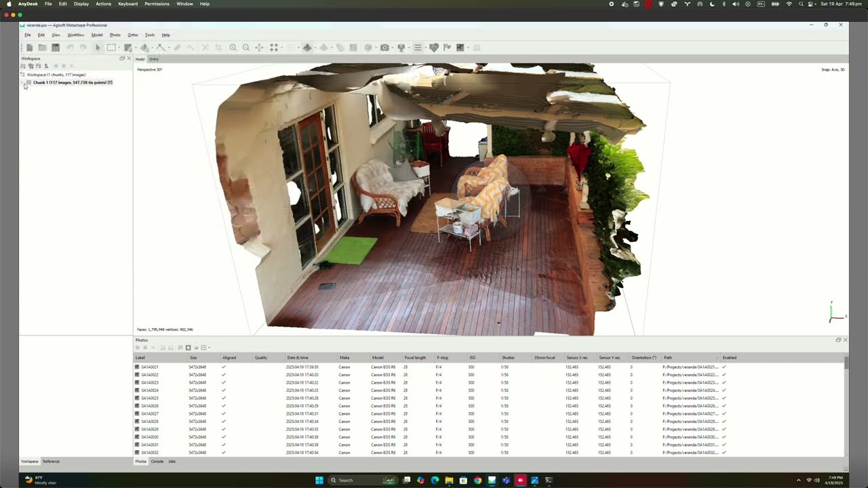Open terminal app from the taskbar
Viewport: 868px width, 488px height.
[549, 480]
